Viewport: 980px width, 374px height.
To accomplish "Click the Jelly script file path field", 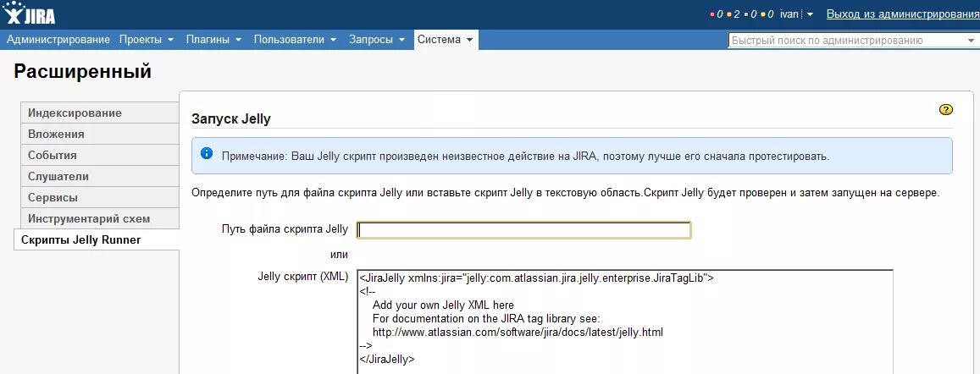I will pos(523,230).
